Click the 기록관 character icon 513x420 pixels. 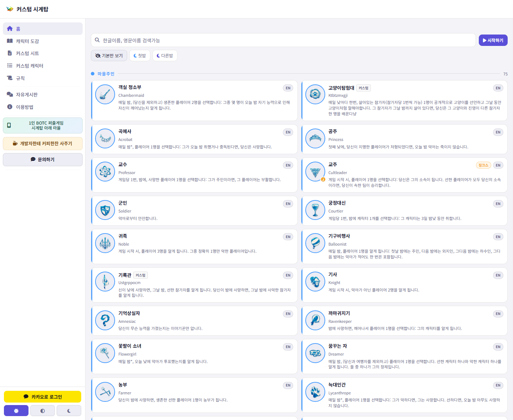(x=105, y=282)
